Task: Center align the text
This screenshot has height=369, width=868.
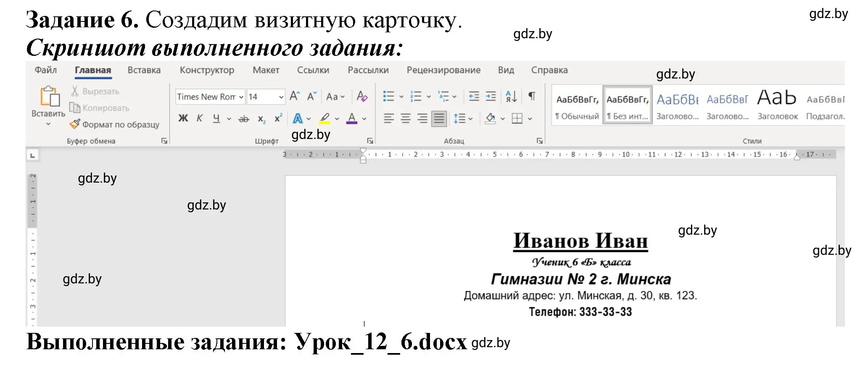Action: [406, 119]
